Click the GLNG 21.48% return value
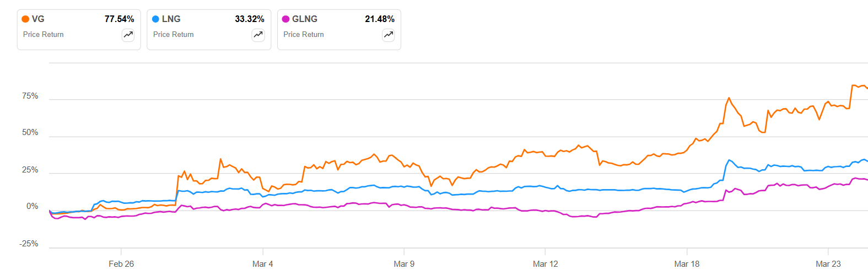 click(x=380, y=19)
